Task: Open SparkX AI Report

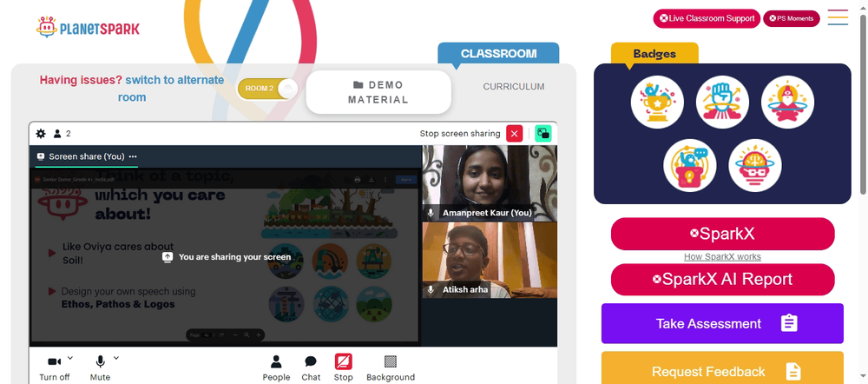Action: pyautogui.click(x=722, y=279)
